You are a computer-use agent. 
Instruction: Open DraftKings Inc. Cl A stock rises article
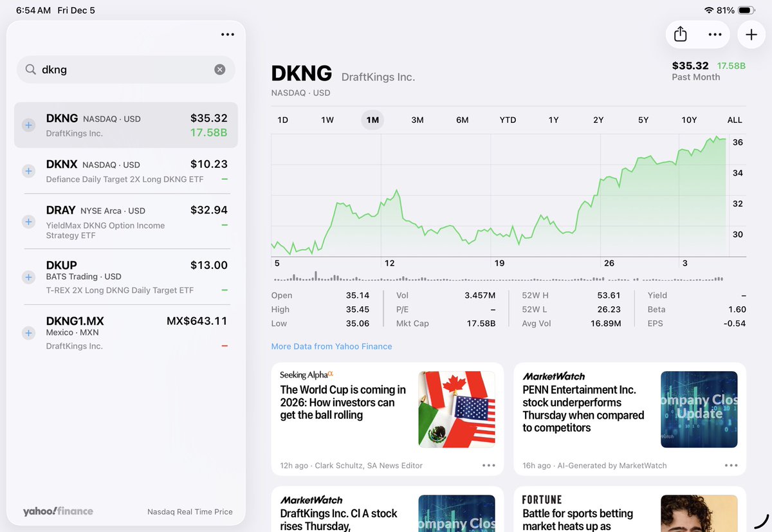point(387,509)
